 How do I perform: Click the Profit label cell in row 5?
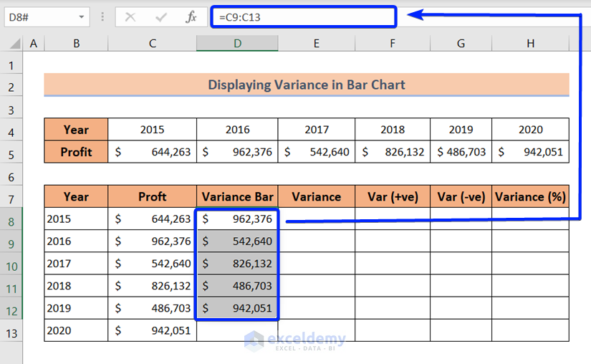(x=76, y=152)
